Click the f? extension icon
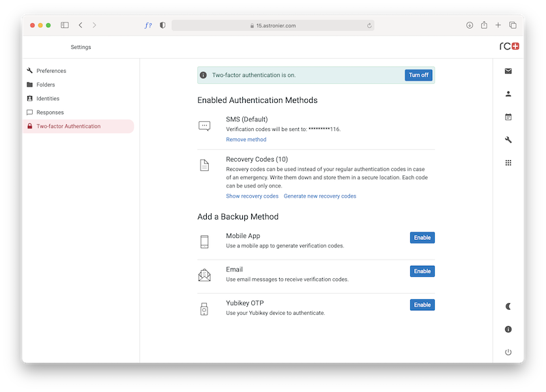The image size is (546, 392). pyautogui.click(x=148, y=25)
